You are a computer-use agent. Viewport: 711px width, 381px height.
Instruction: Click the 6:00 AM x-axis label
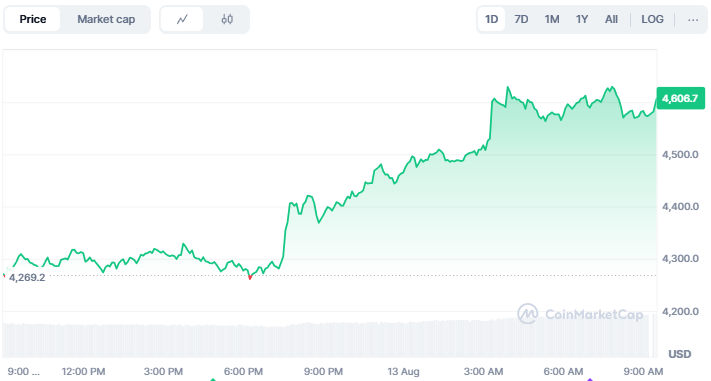click(x=563, y=372)
